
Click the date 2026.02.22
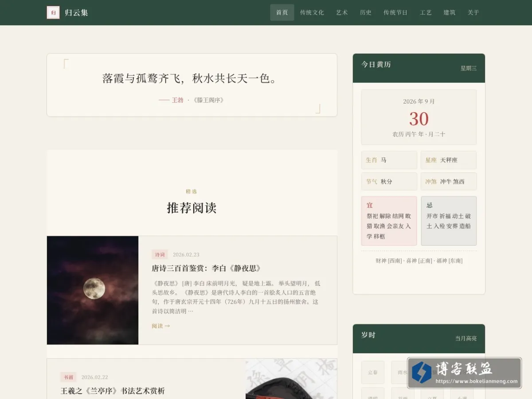click(95, 377)
